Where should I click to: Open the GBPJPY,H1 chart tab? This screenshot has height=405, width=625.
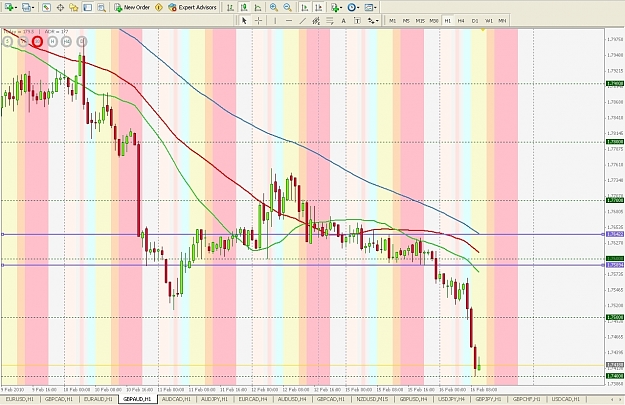coord(489,399)
